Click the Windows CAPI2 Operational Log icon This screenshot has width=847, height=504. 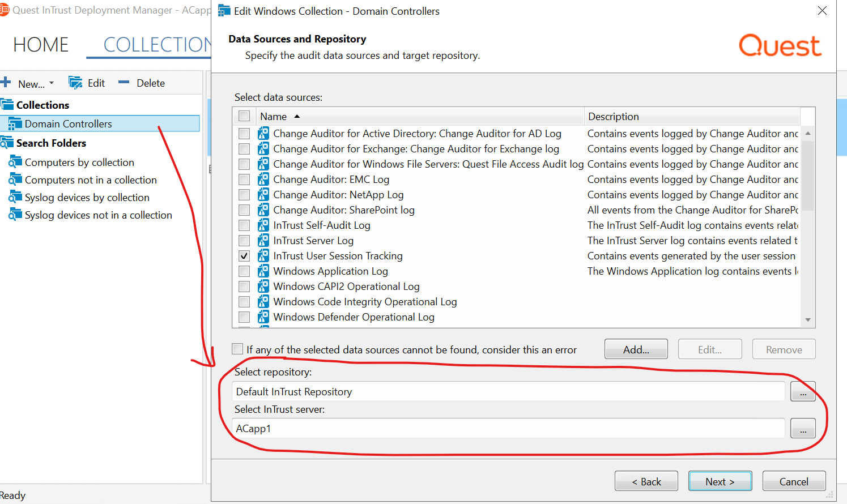tap(263, 286)
